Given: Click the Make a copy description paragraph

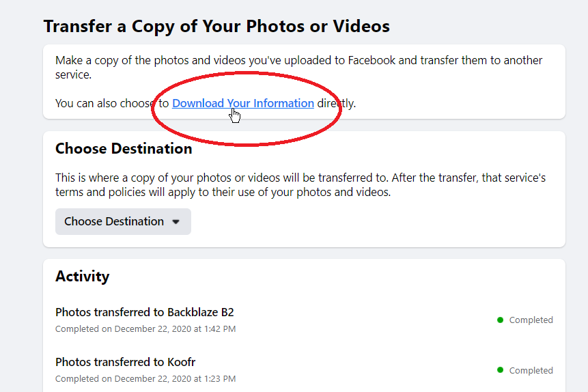Looking at the screenshot, I should [299, 68].
